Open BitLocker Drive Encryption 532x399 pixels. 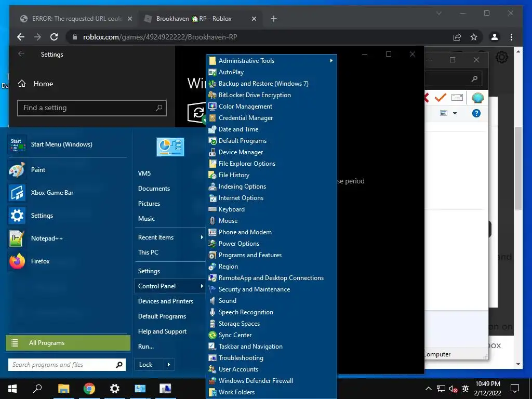pyautogui.click(x=271, y=95)
